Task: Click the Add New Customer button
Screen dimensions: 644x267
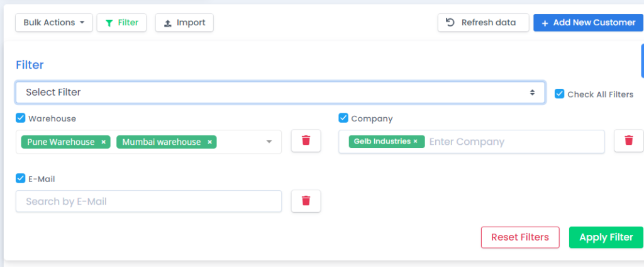Action: (x=588, y=23)
